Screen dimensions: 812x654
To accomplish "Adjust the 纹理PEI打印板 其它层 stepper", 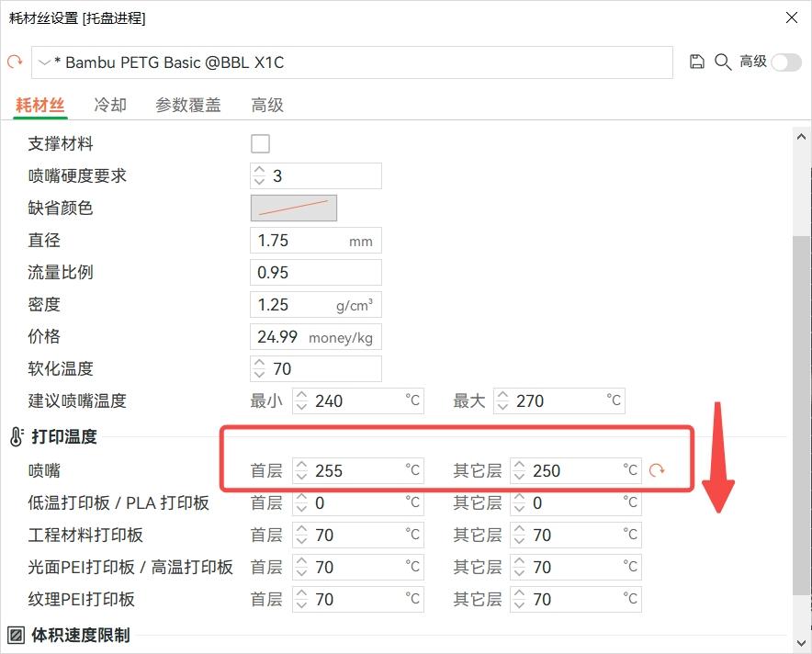I will (x=519, y=599).
